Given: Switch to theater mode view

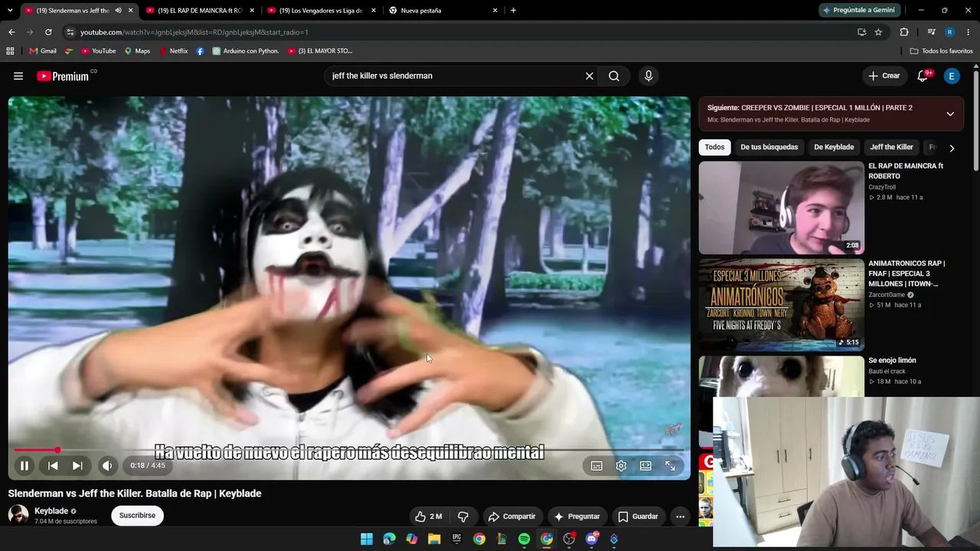Looking at the screenshot, I should [x=645, y=465].
